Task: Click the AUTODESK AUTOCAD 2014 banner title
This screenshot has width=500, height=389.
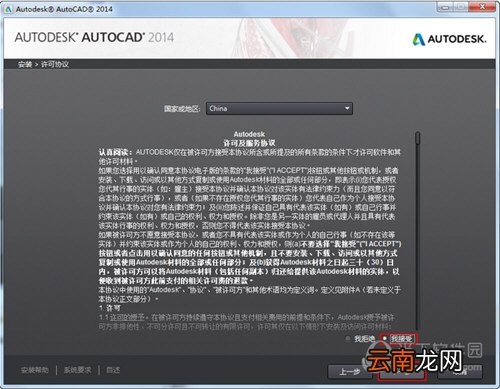Action: [94, 37]
